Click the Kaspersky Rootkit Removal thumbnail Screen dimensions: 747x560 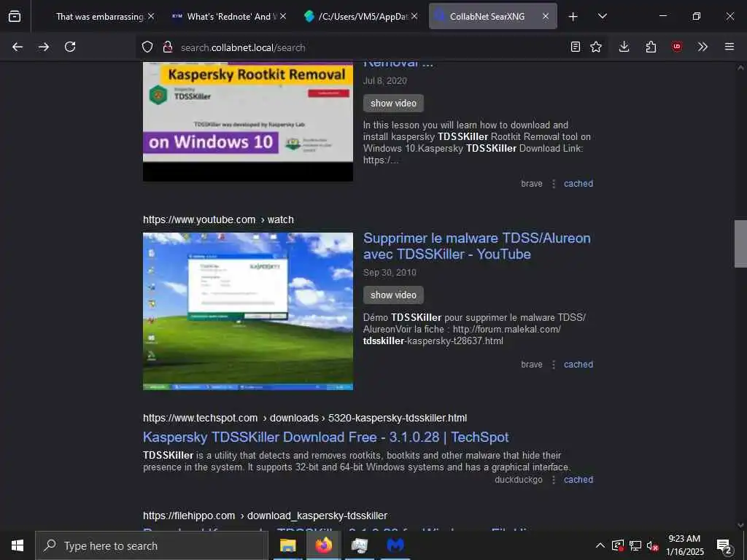click(248, 122)
